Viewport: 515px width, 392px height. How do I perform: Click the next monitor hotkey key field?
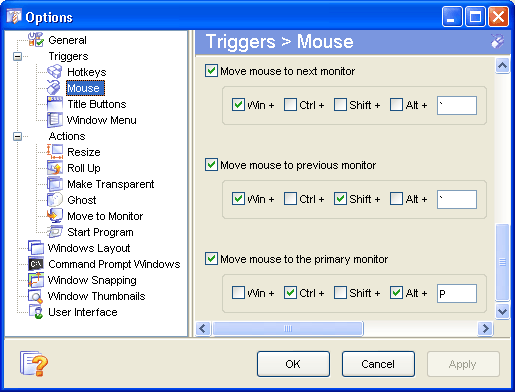click(x=457, y=105)
